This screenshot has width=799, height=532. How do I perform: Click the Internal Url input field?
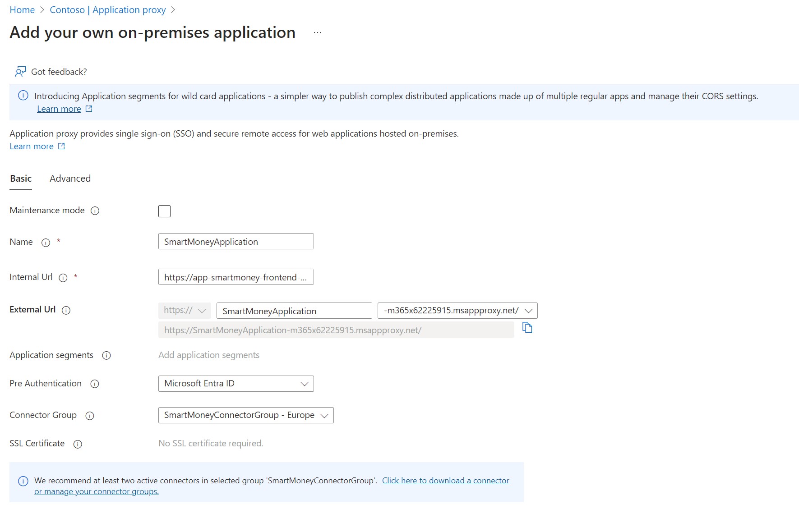point(236,277)
